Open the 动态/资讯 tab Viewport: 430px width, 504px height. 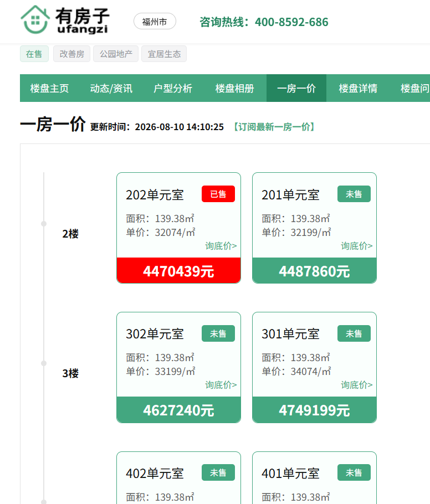[x=111, y=88]
